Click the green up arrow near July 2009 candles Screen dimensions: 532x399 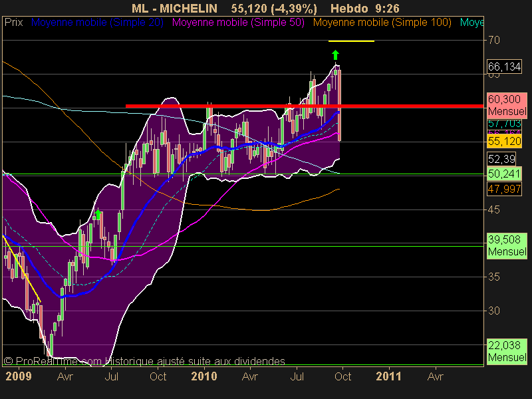click(98, 214)
